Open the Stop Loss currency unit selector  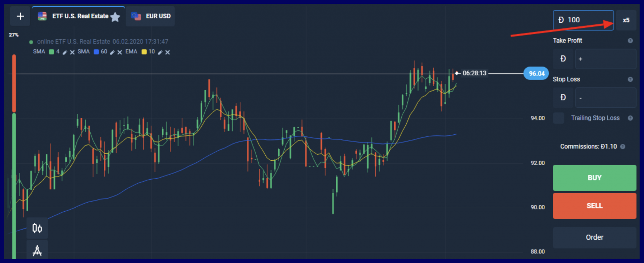click(x=563, y=98)
